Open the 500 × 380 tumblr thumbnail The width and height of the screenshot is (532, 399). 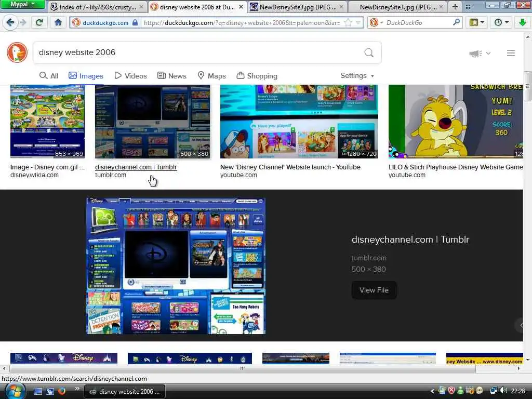pyautogui.click(x=153, y=122)
